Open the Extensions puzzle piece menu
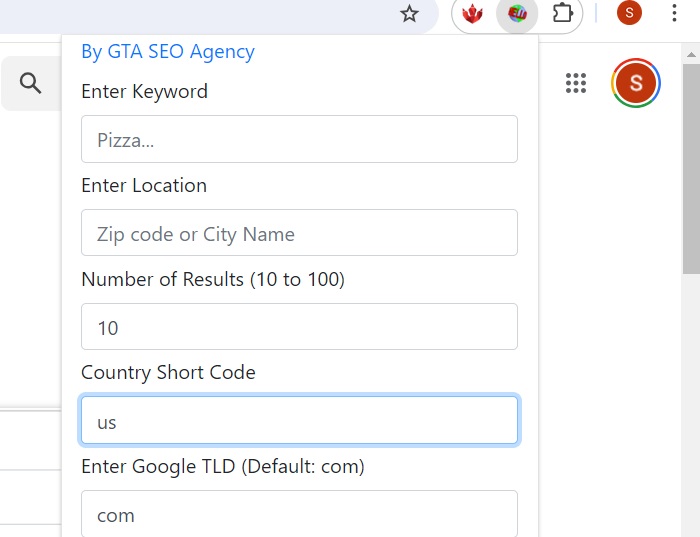 pos(562,13)
